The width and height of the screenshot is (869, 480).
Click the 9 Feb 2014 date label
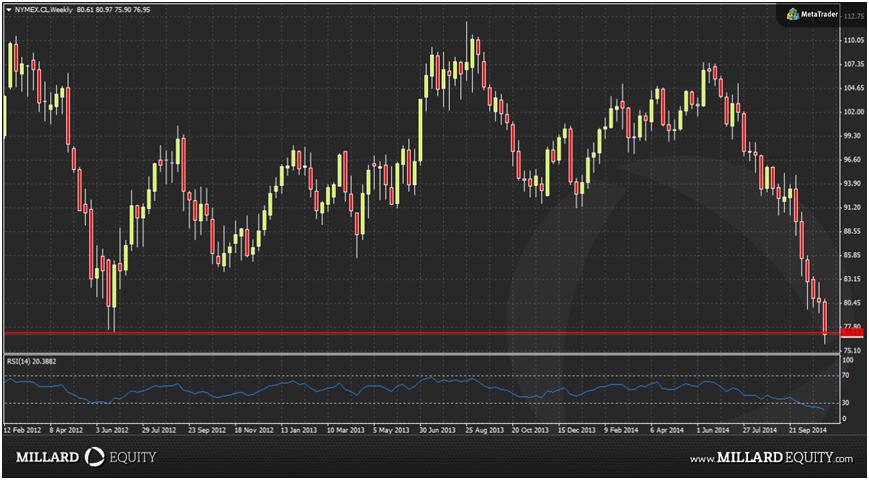tap(622, 430)
